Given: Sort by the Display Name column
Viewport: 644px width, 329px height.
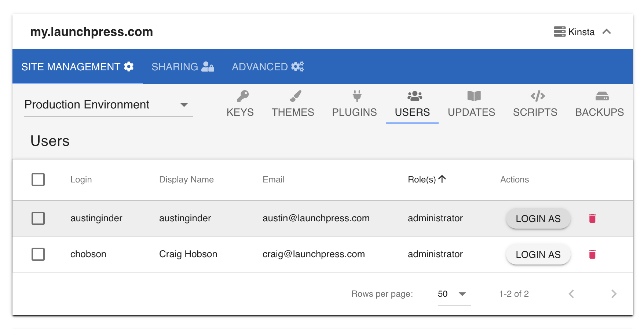Looking at the screenshot, I should tap(186, 180).
